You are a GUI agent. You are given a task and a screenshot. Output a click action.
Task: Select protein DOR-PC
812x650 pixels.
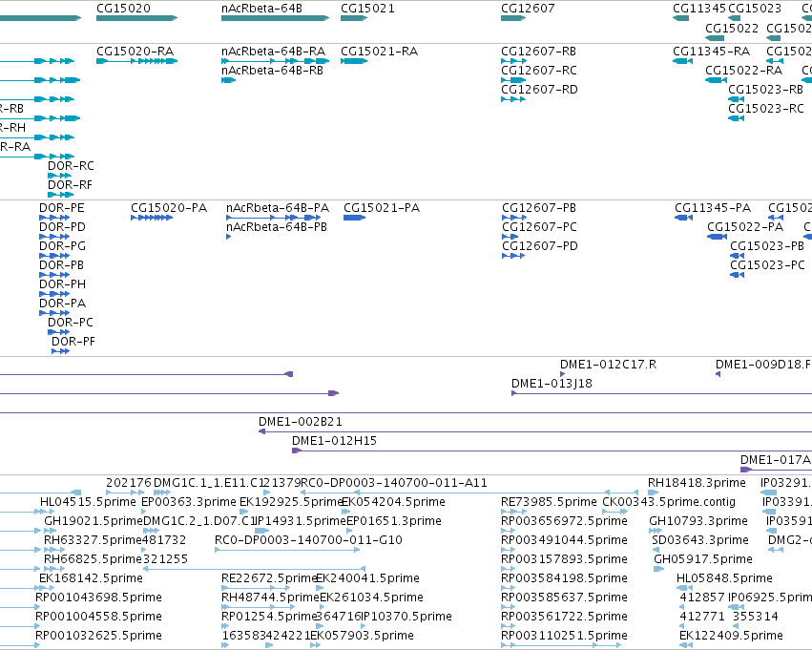[58, 332]
